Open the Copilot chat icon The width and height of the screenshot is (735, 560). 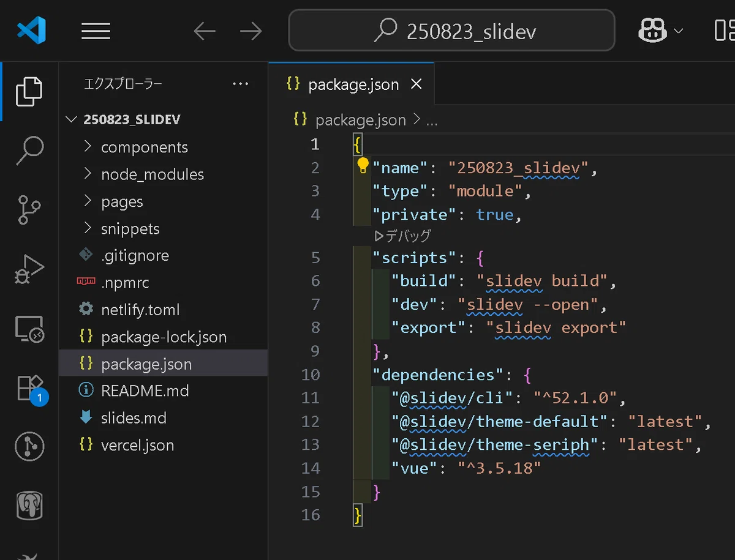coord(652,30)
